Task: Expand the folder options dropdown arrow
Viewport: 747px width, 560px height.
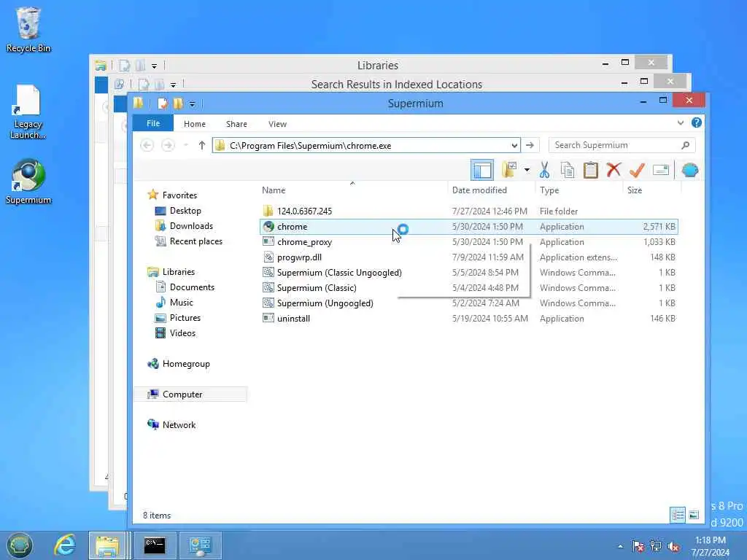Action: tap(527, 170)
